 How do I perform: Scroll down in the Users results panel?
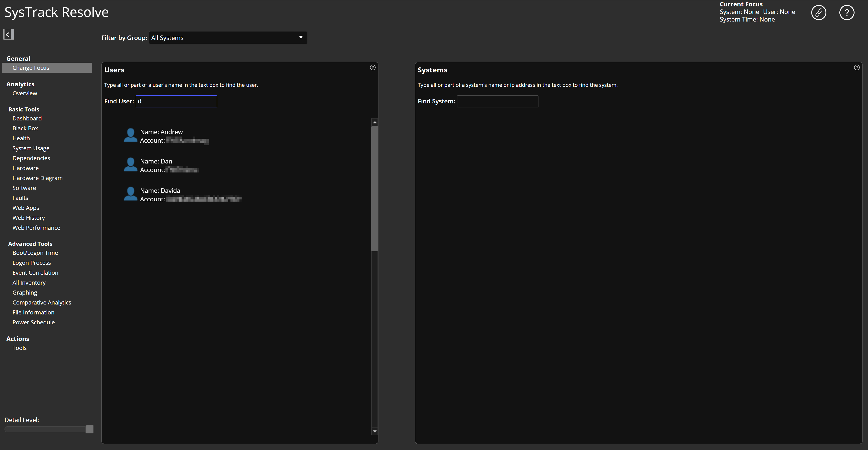click(375, 431)
